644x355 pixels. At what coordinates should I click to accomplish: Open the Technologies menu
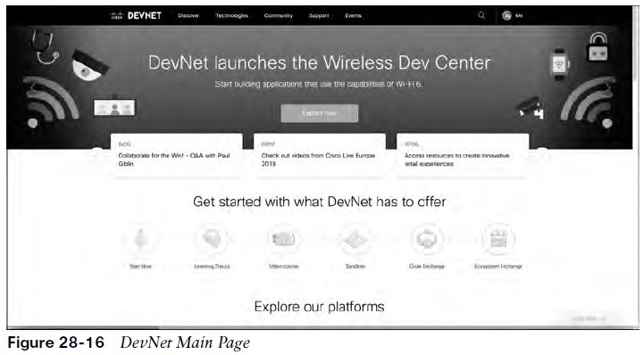231,15
